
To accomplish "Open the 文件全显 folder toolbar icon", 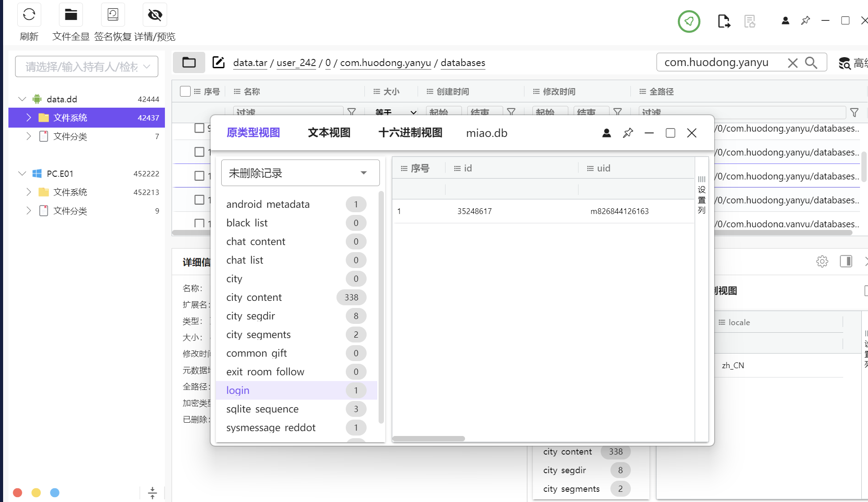I will 71,15.
